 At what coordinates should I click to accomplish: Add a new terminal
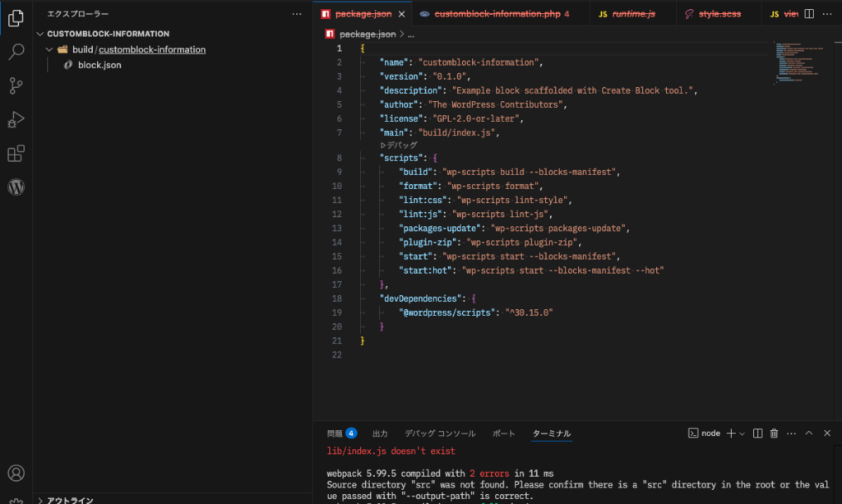tap(731, 433)
